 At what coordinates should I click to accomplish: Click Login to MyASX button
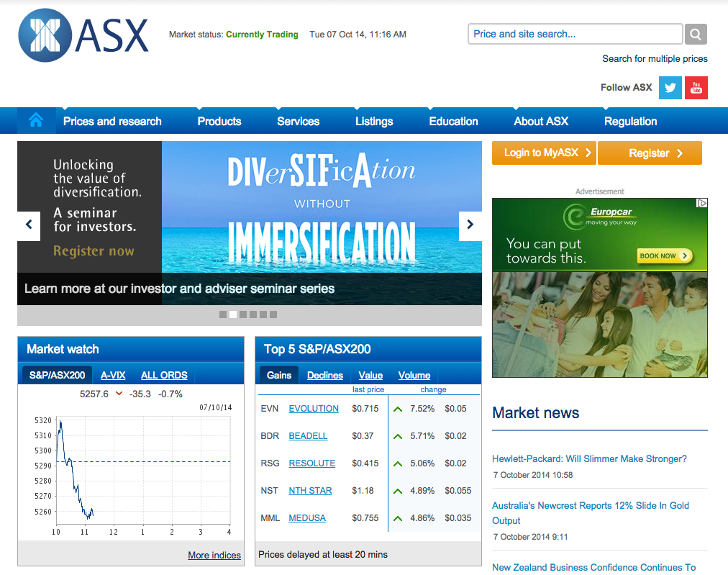pos(544,153)
